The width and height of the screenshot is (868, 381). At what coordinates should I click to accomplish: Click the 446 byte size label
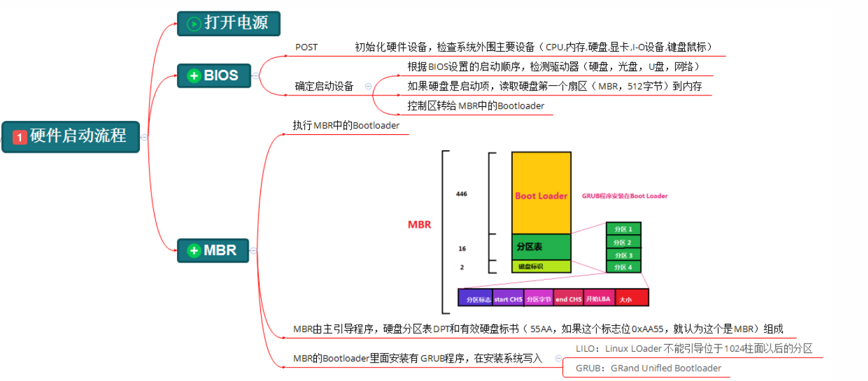(x=462, y=193)
